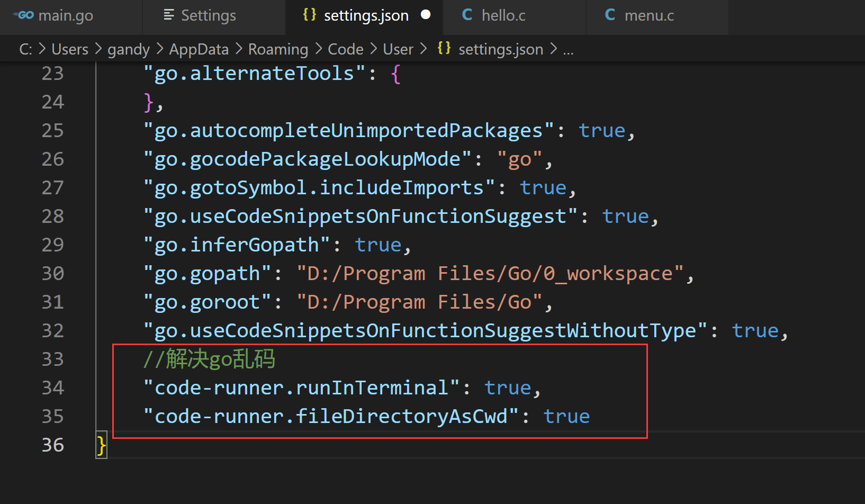Click the unsaved dot on settings.json tab
Screen dimensions: 865x504
[x=426, y=15]
